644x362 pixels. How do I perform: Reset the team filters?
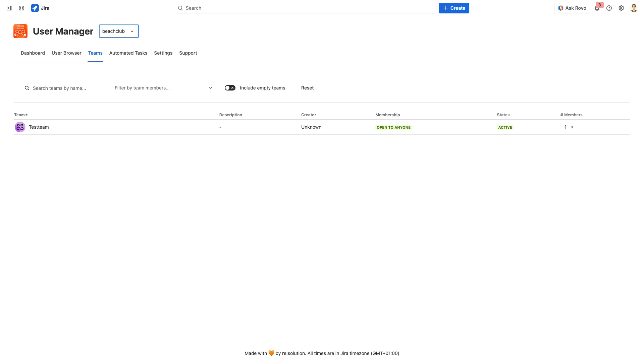click(x=307, y=87)
